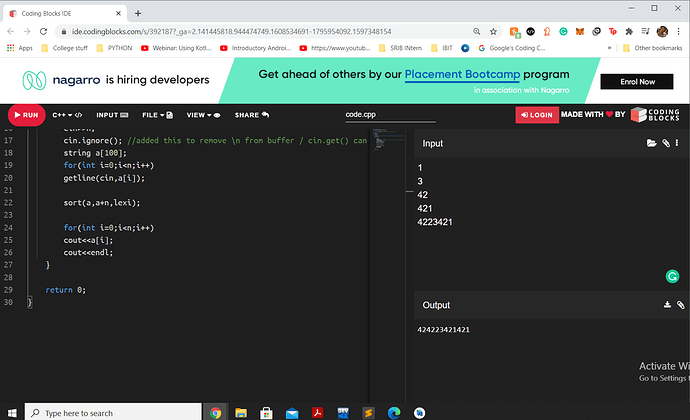Click the LOGIN button
The height and width of the screenshot is (420, 690).
tap(537, 115)
